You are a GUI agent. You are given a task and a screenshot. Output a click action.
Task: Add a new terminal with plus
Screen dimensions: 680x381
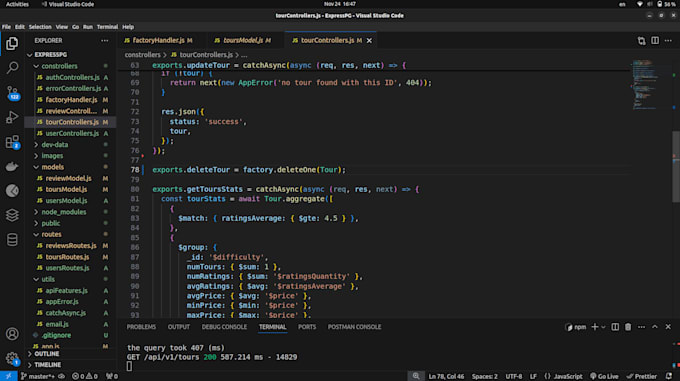(595, 327)
